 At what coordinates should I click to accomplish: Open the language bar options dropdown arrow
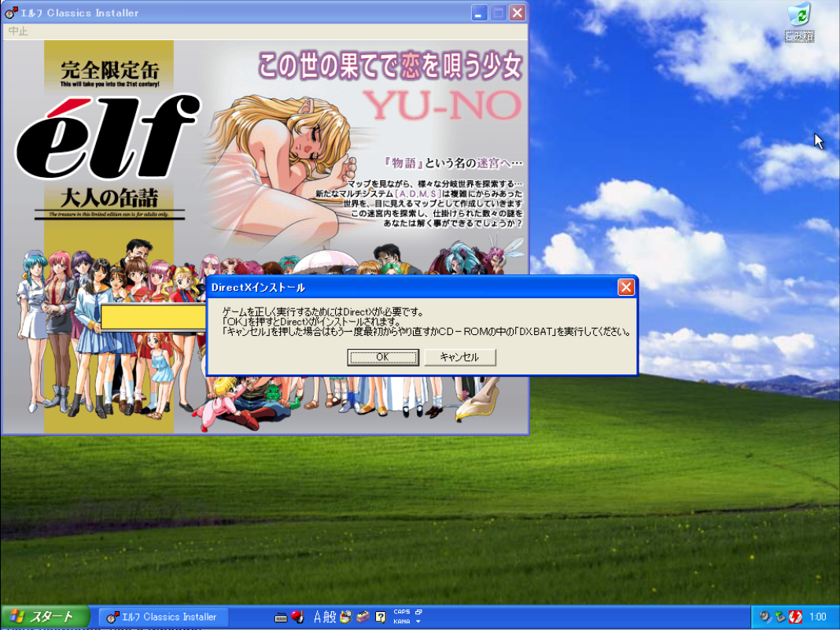[x=418, y=621]
